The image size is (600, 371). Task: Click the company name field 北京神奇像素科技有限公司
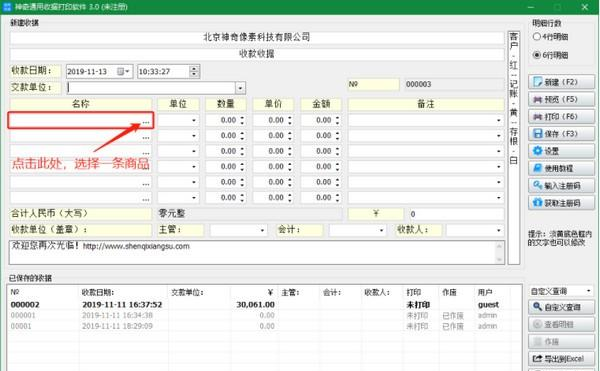tap(257, 37)
